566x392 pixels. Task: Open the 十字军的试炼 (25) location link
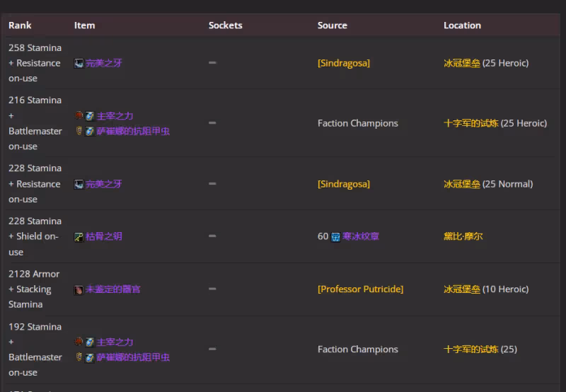[x=470, y=350]
